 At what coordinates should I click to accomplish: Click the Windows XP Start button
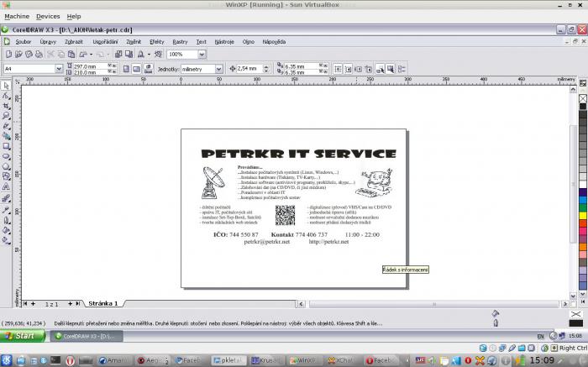click(x=23, y=336)
